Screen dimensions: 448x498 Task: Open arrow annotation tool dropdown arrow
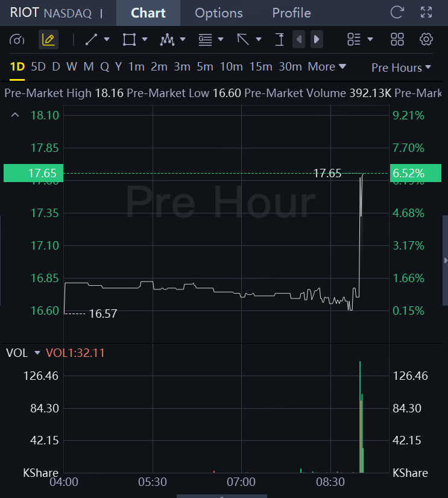(259, 39)
